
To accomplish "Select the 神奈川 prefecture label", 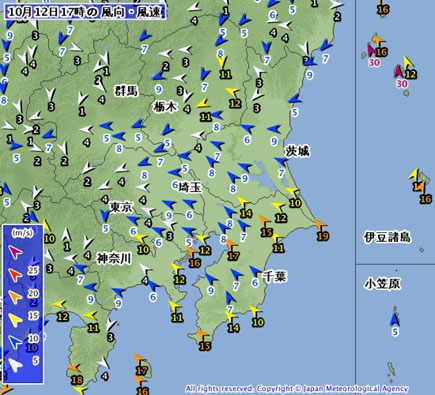I will 114,259.
